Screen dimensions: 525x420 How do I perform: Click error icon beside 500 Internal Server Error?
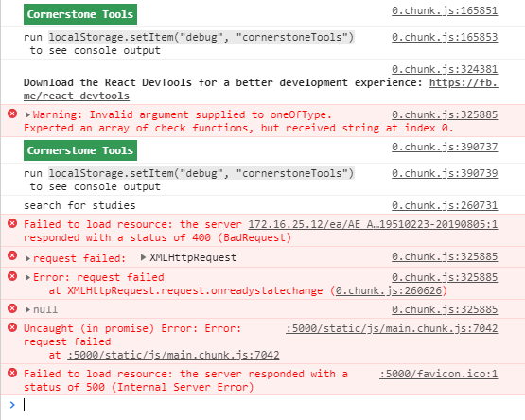click(x=12, y=373)
